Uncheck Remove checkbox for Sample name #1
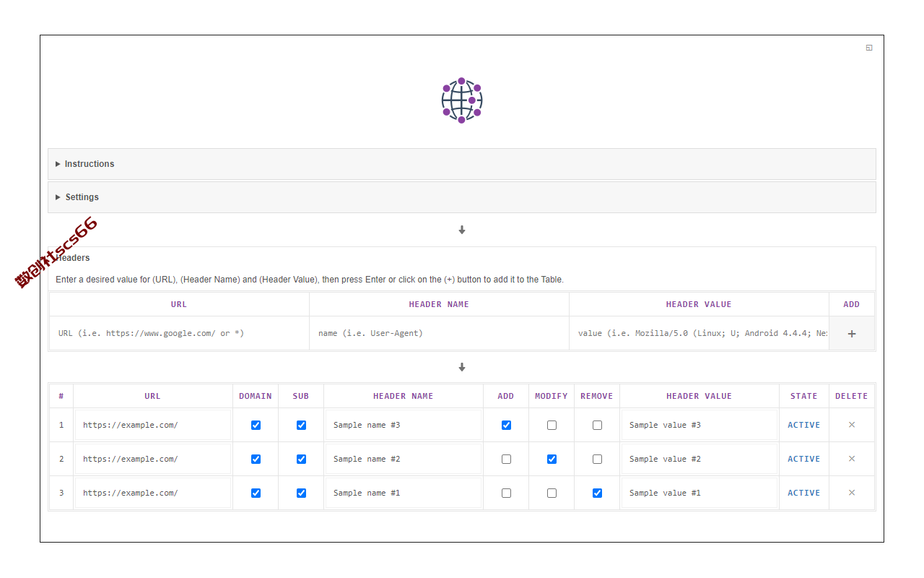 point(597,493)
